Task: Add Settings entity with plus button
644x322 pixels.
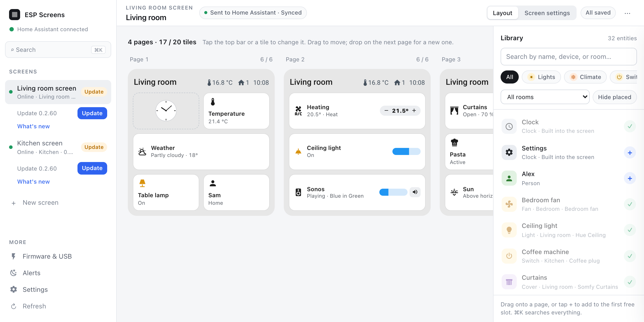Action: pos(630,153)
